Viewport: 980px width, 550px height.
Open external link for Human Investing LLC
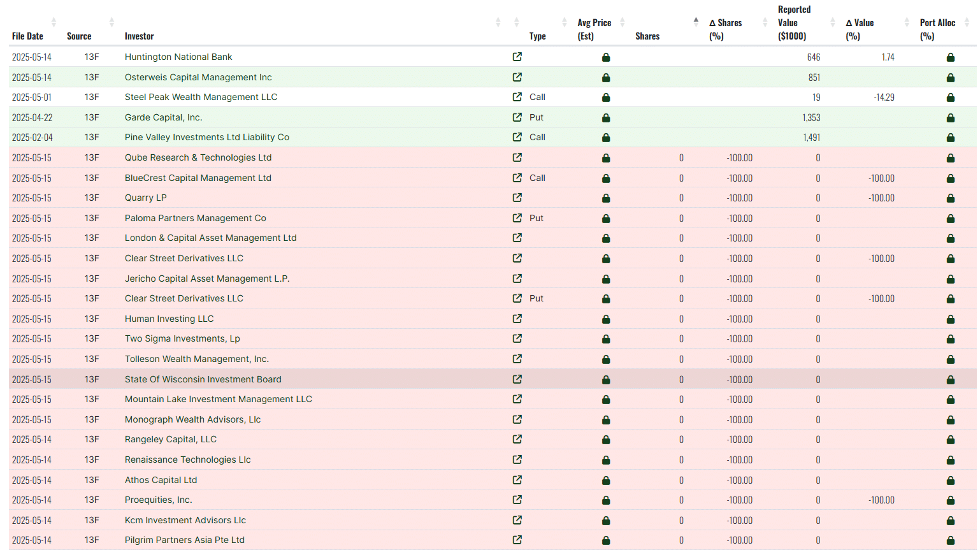coord(517,319)
